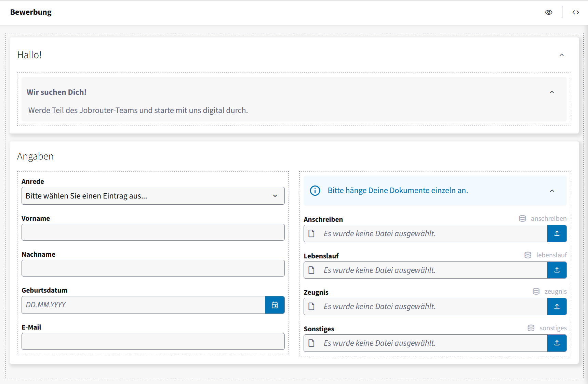The image size is (588, 384).
Task: Click the Angaben section heading
Action: click(35, 156)
